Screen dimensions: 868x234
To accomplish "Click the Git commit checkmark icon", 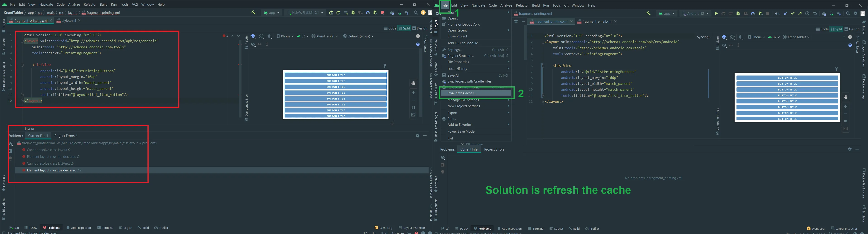I will (x=793, y=14).
